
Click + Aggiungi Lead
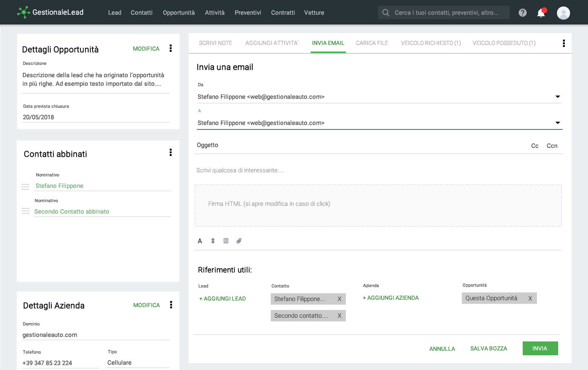point(223,299)
